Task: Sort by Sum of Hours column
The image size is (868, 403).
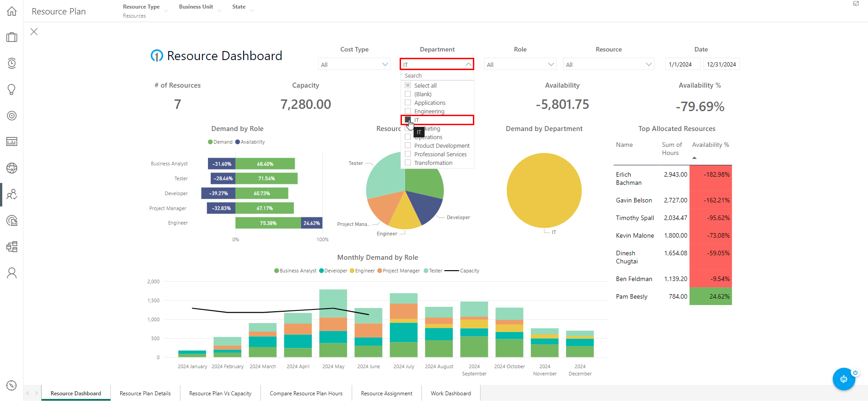Action: pos(672,149)
